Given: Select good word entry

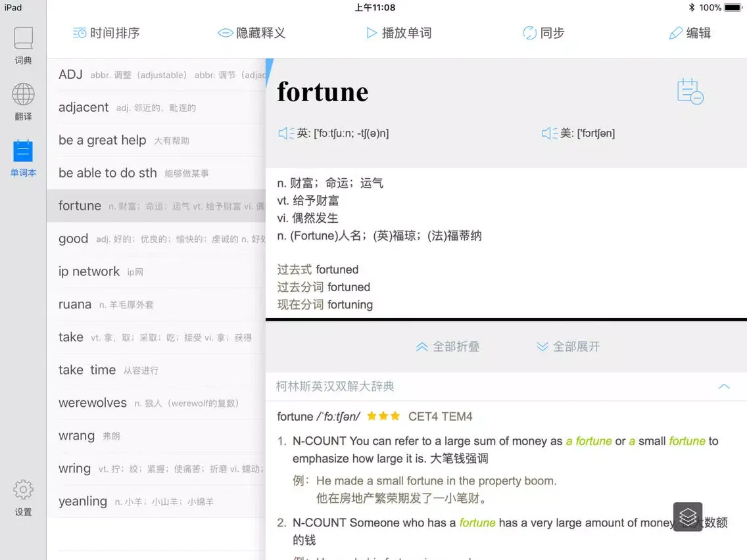Looking at the screenshot, I should (157, 239).
